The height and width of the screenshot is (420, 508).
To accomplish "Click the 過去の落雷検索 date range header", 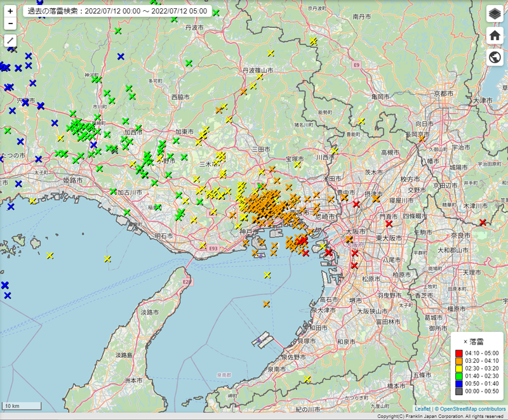I will pyautogui.click(x=117, y=11).
